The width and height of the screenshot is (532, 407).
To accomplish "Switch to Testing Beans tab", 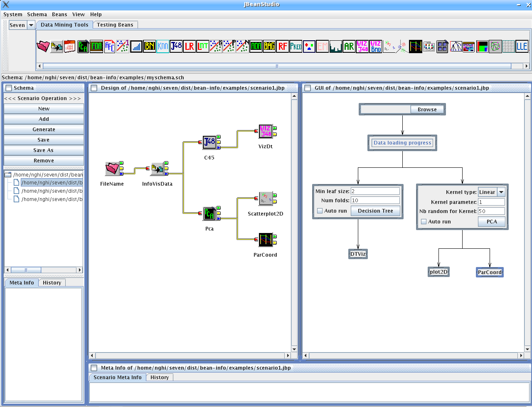I will point(115,25).
